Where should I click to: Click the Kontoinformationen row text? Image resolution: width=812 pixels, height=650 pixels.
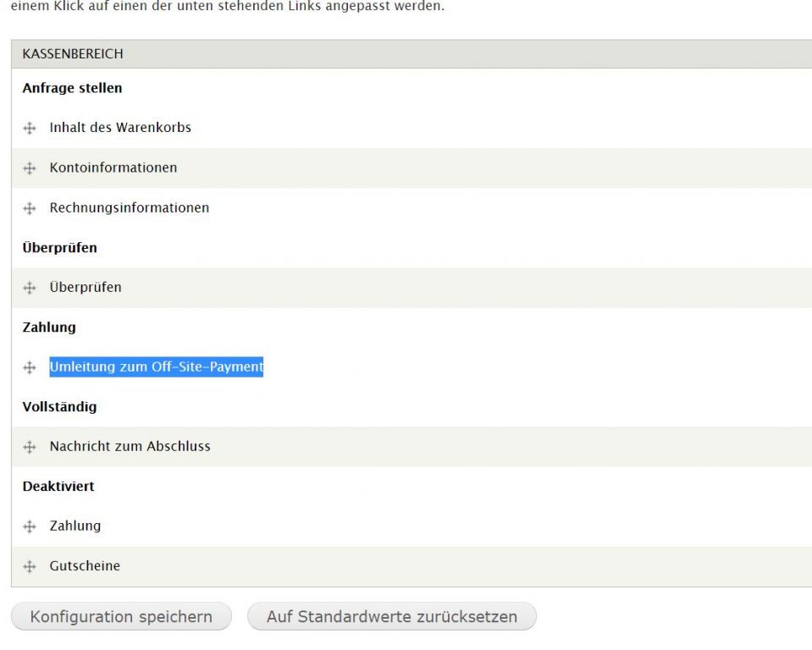(113, 168)
